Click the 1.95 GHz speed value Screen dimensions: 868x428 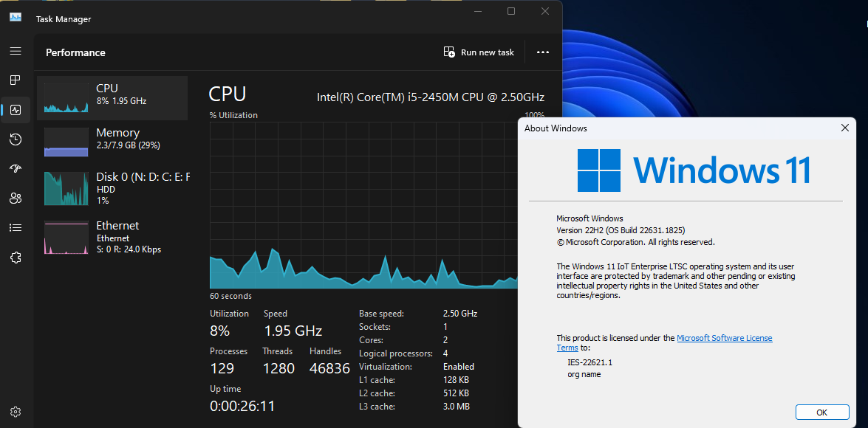point(293,331)
